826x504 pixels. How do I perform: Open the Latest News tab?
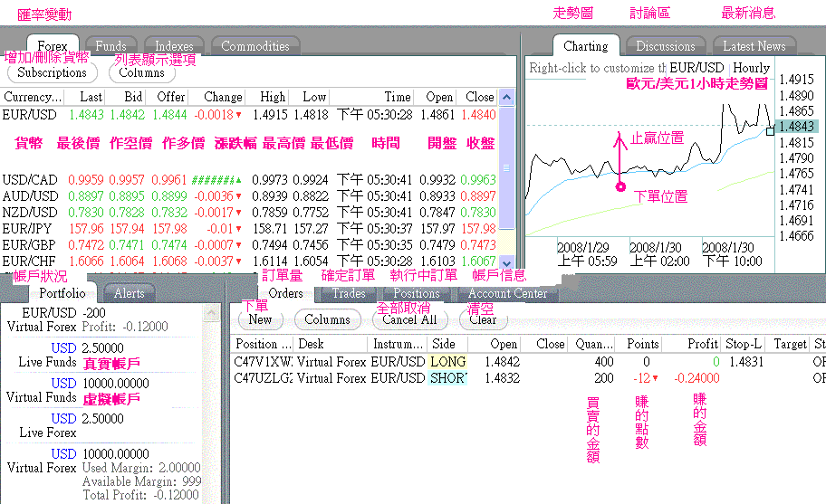pos(754,46)
